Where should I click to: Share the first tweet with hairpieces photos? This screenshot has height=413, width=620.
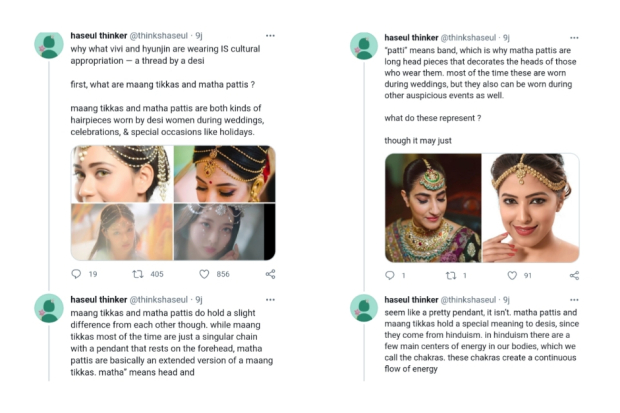click(270, 274)
